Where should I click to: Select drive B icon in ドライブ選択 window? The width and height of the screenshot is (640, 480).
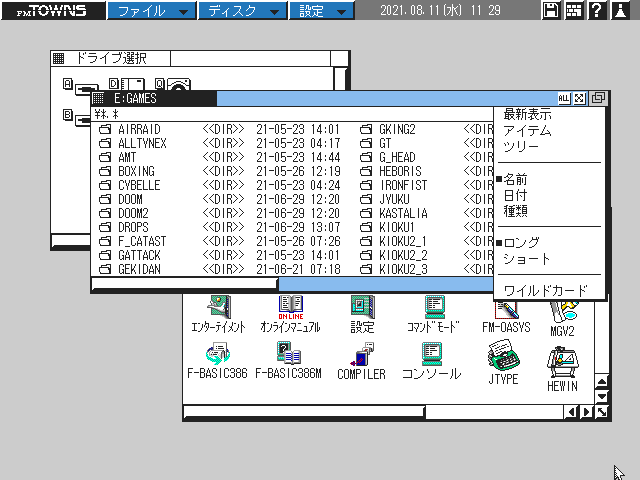click(x=77, y=118)
